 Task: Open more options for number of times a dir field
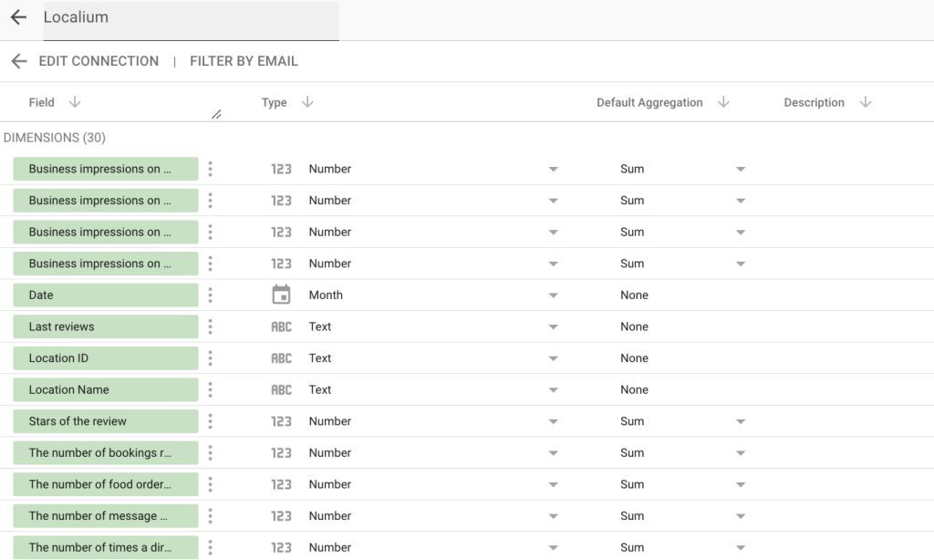211,547
